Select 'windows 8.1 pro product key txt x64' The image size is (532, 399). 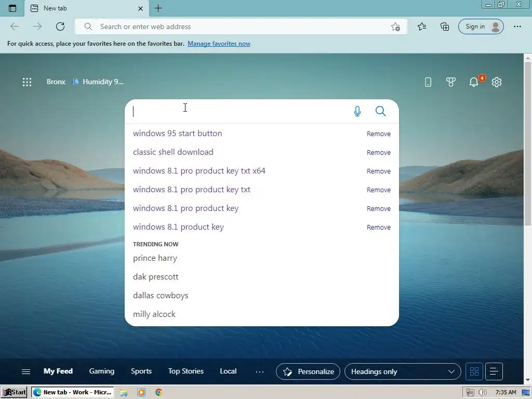[199, 170]
